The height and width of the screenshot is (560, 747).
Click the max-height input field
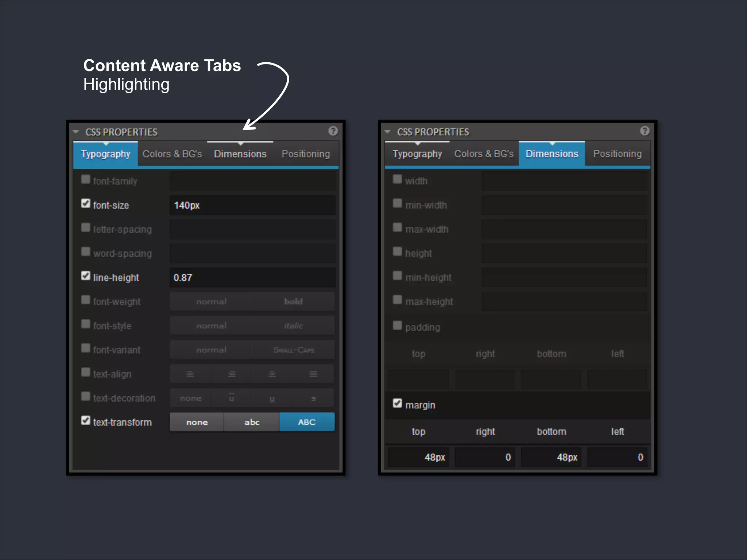[x=564, y=302]
